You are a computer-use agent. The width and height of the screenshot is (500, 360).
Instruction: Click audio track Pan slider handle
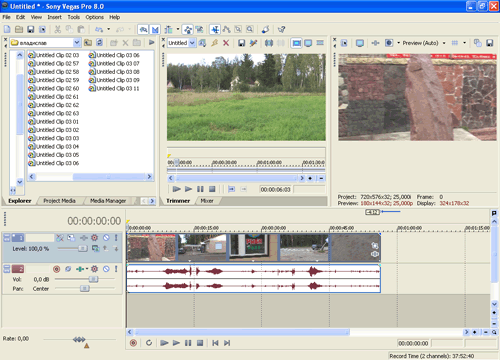pyautogui.click(x=85, y=289)
